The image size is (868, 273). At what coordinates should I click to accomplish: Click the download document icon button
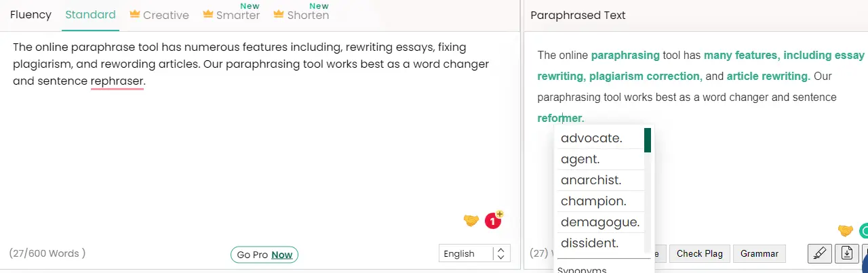(x=847, y=253)
